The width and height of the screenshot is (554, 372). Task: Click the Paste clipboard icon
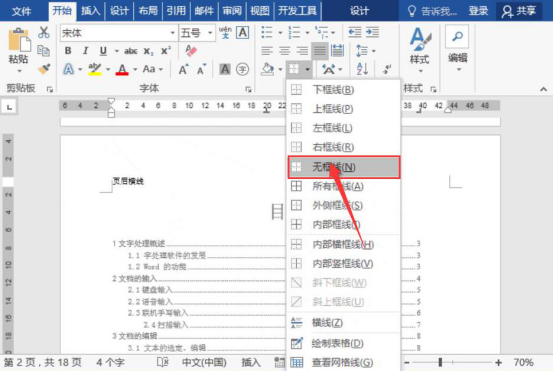coord(19,40)
